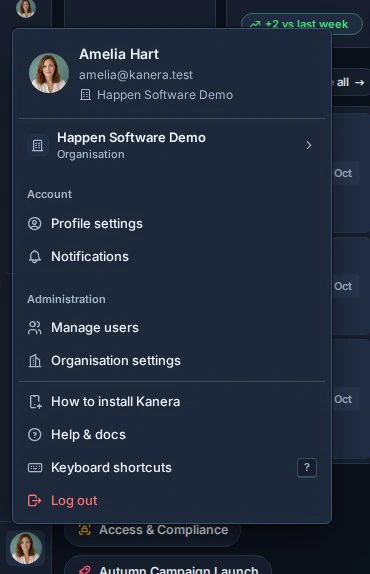Open Notifications menu entry

click(172, 257)
